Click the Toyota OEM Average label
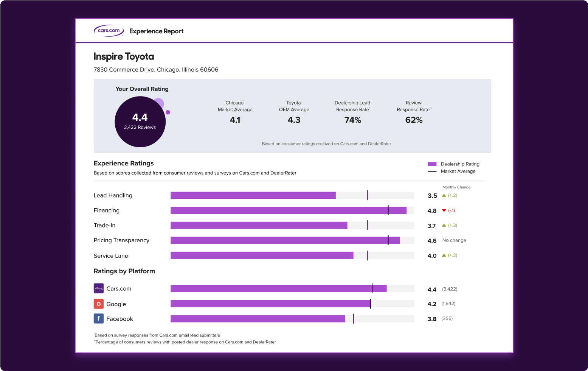This screenshot has width=588, height=371. (294, 106)
